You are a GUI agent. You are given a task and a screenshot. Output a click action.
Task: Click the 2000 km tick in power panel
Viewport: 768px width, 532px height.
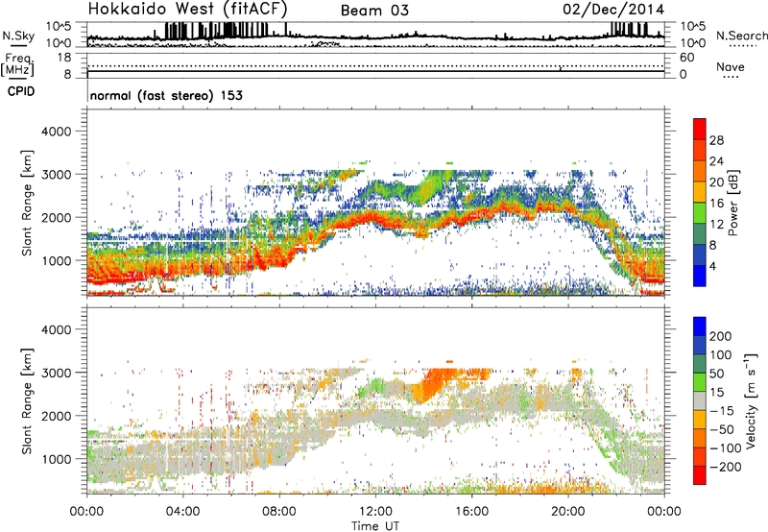[x=56, y=217]
